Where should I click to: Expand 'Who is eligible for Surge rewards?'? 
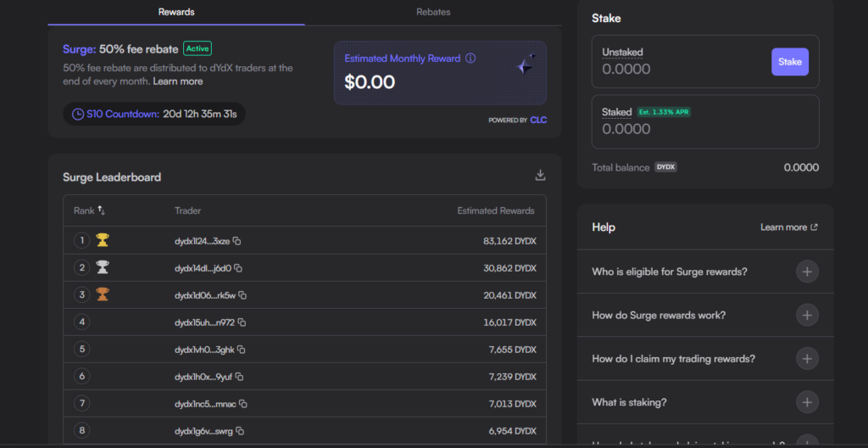(807, 272)
